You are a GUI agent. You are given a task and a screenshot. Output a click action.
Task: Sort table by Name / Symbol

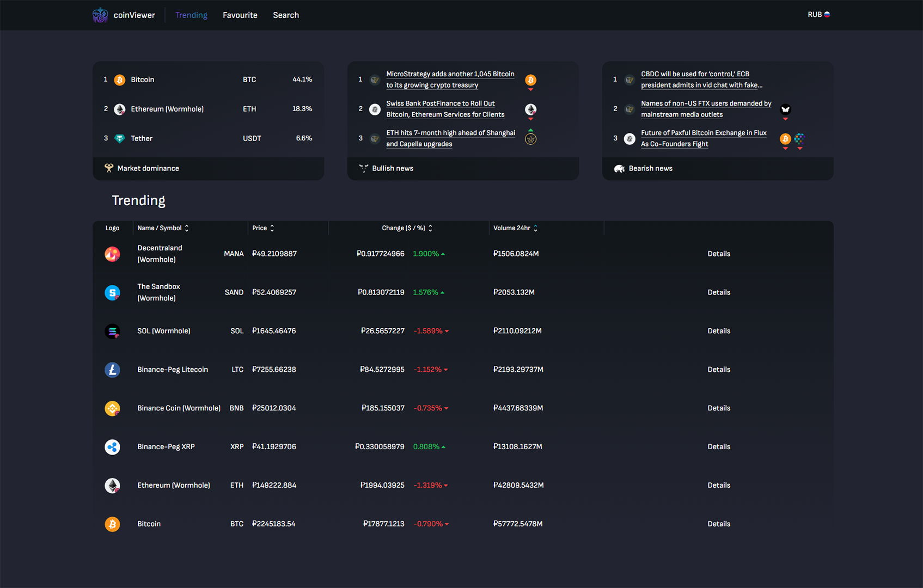(x=163, y=228)
